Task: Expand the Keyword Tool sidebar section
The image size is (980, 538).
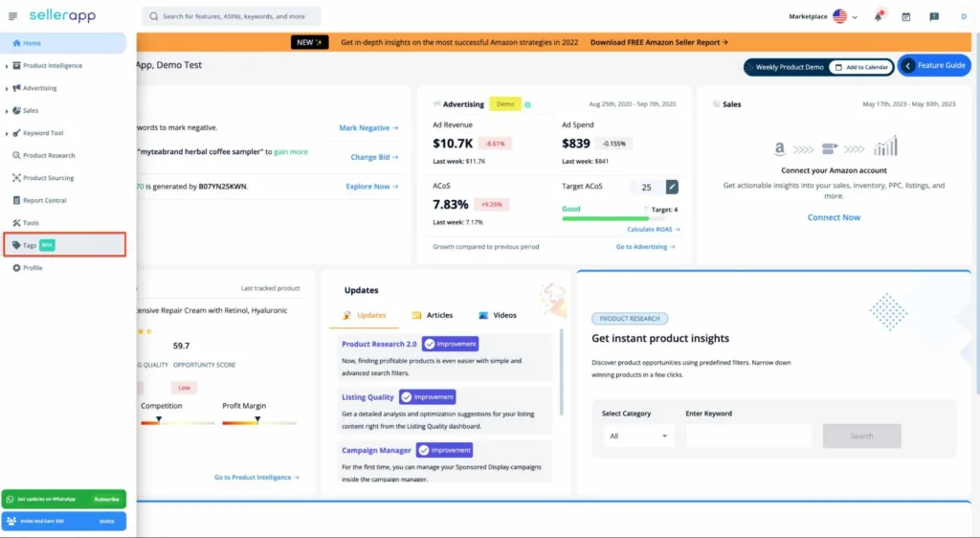Action: pyautogui.click(x=7, y=133)
